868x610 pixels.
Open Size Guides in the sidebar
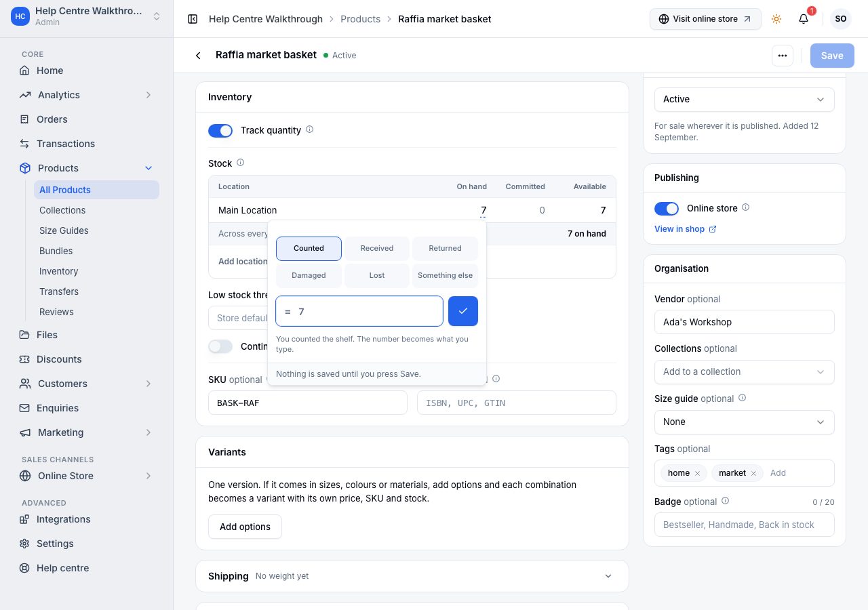coord(96,230)
